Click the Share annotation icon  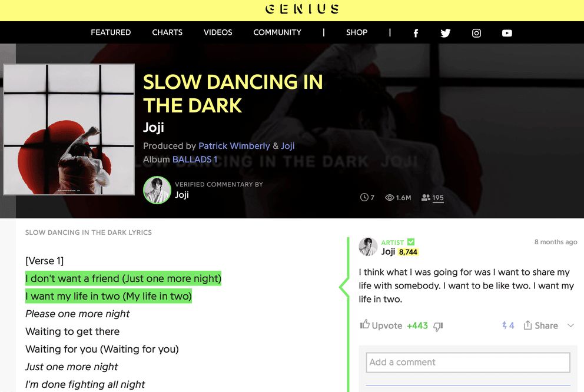point(527,325)
